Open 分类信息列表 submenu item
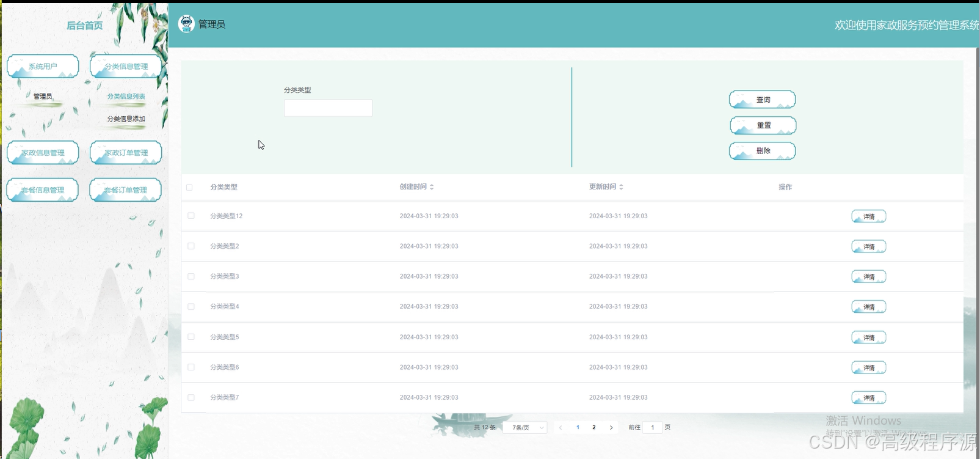 pos(126,97)
